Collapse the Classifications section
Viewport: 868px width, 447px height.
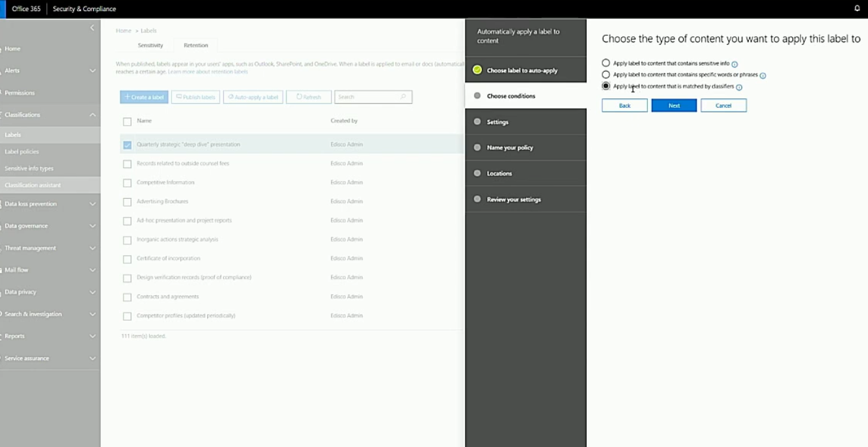coord(92,115)
